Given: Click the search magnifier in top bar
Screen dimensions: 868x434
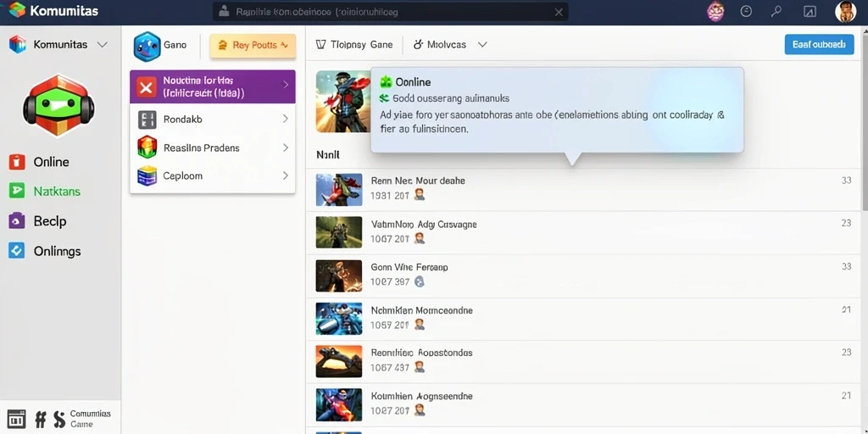Looking at the screenshot, I should pos(777,11).
